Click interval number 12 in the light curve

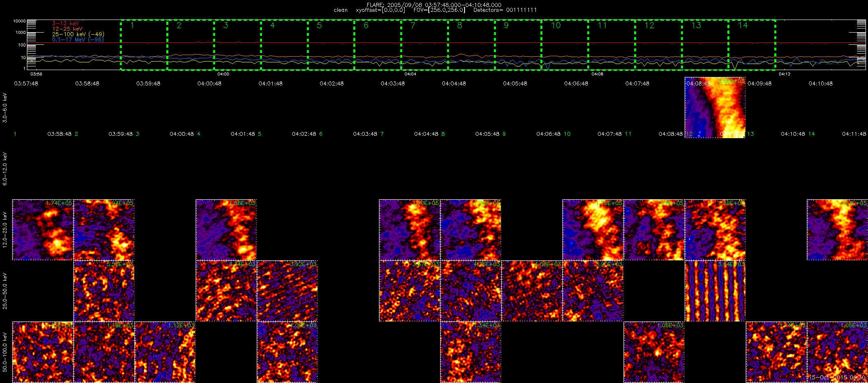[x=649, y=25]
